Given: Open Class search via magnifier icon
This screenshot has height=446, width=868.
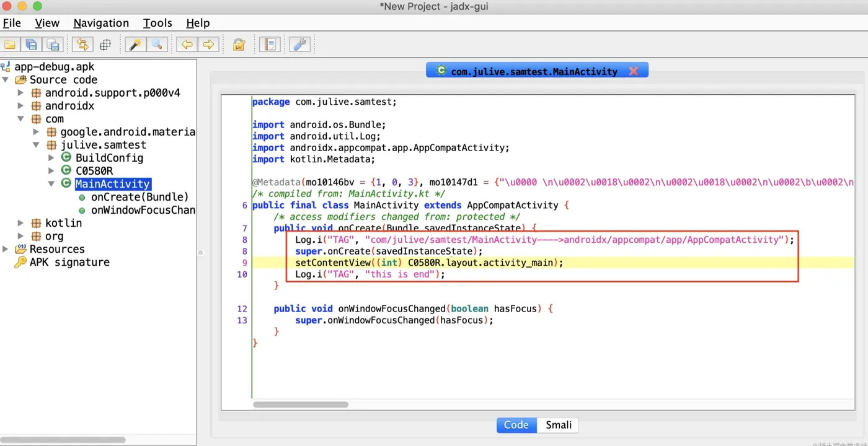Looking at the screenshot, I should (157, 45).
